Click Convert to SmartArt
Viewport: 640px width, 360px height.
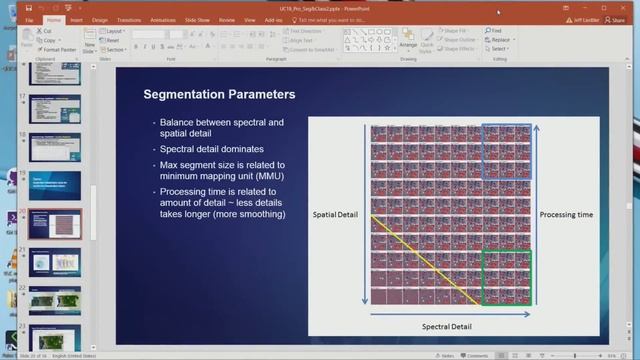click(309, 50)
